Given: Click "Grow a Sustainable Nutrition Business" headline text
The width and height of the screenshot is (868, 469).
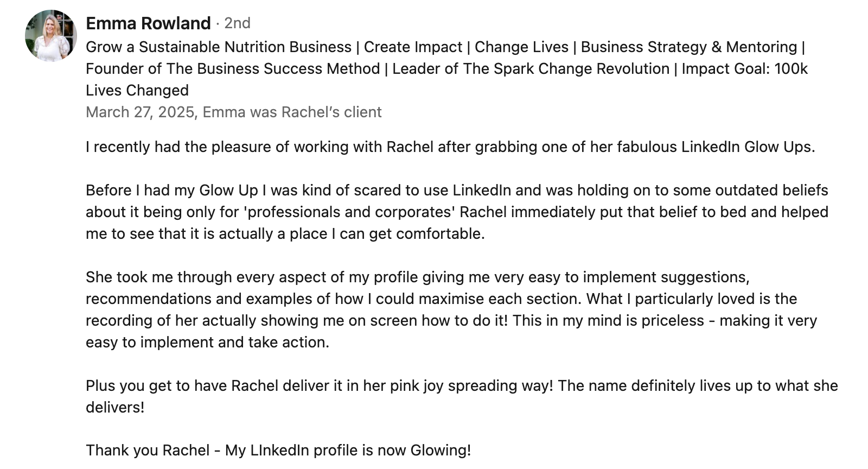Looking at the screenshot, I should 218,47.
